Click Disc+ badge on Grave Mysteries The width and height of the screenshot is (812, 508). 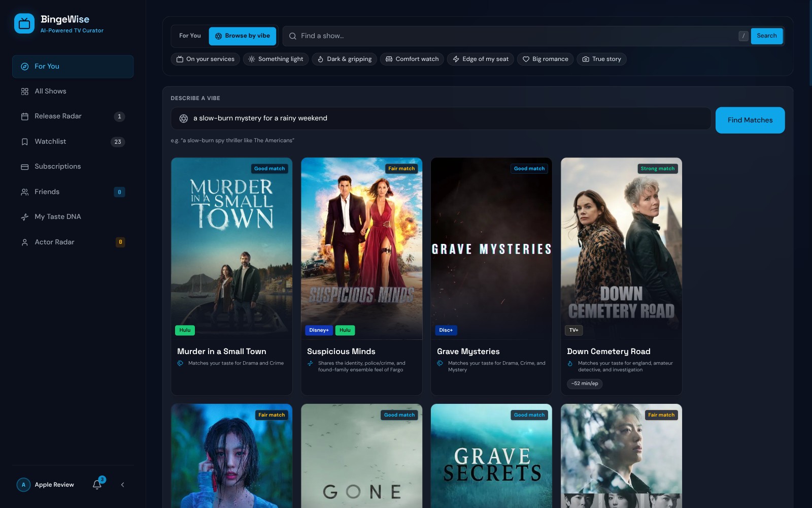[x=446, y=330]
